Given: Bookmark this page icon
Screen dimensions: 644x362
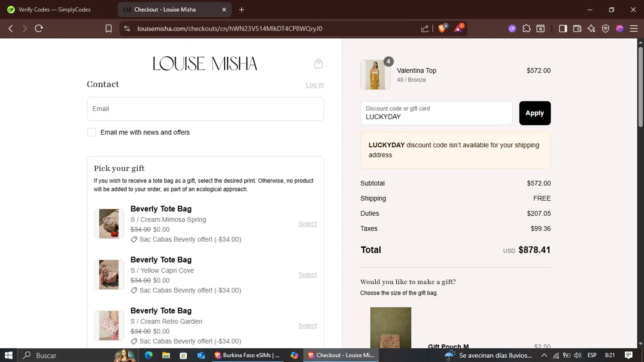Looking at the screenshot, I should 109,28.
